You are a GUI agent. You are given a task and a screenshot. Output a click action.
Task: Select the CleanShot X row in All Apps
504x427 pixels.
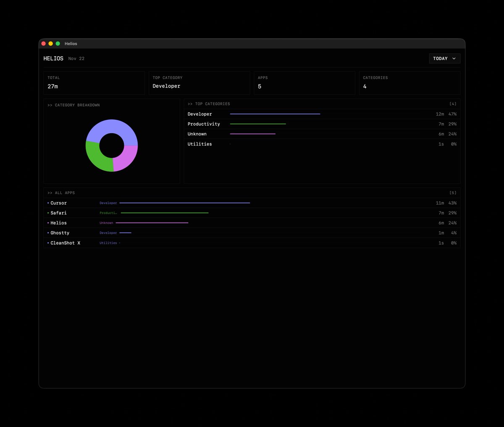[252, 243]
